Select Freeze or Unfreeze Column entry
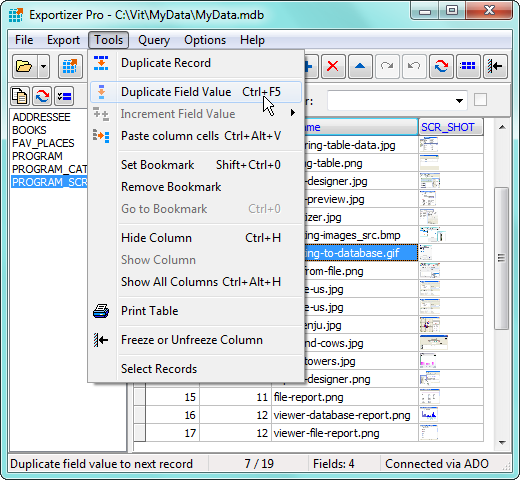The image size is (520, 480). pos(196,340)
